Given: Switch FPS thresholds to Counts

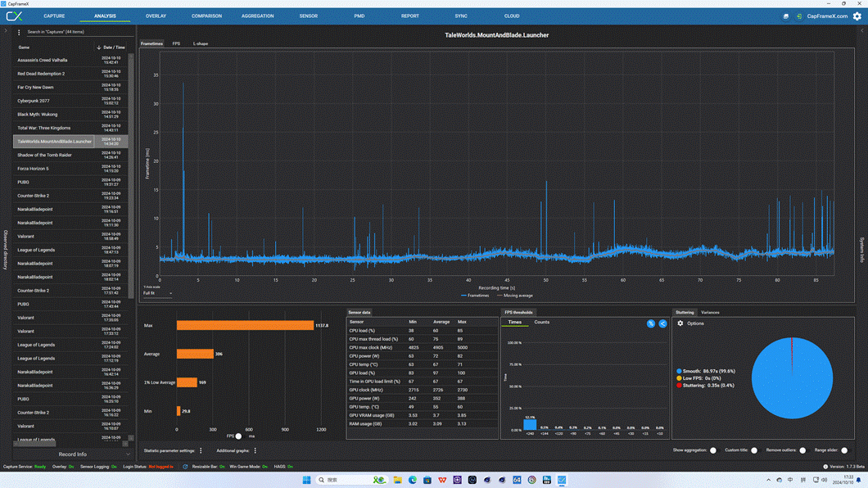Looking at the screenshot, I should [541, 322].
